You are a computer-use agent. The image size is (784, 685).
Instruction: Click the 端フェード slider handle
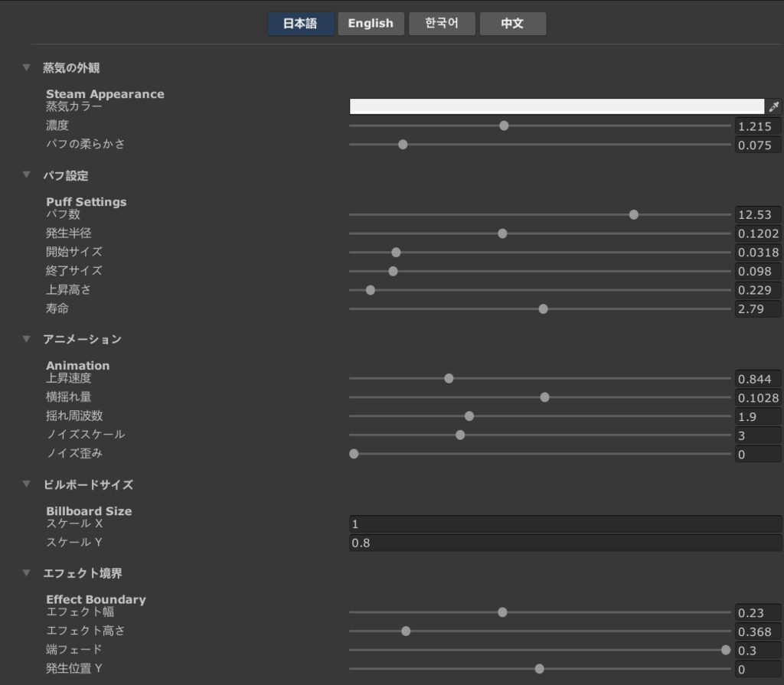click(726, 650)
